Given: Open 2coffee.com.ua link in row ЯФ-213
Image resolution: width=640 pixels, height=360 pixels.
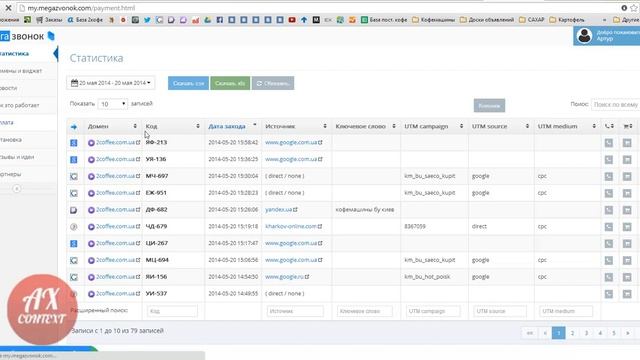Looking at the screenshot, I should click(x=116, y=142).
